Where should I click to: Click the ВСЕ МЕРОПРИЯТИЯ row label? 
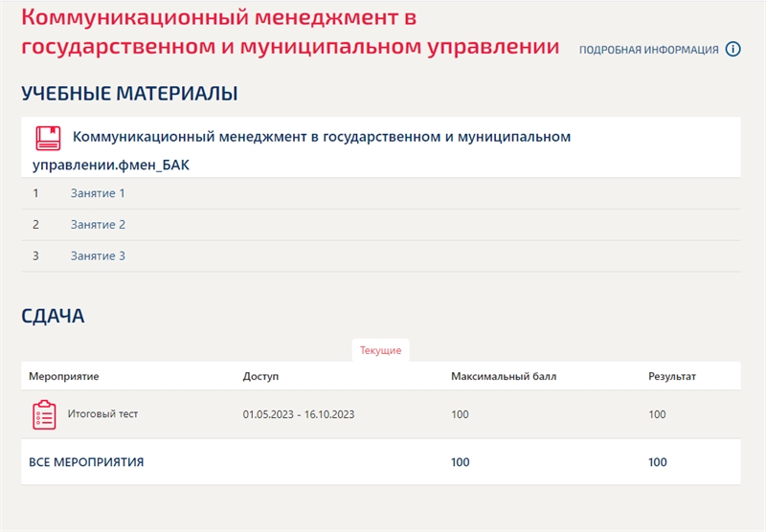pyautogui.click(x=86, y=462)
